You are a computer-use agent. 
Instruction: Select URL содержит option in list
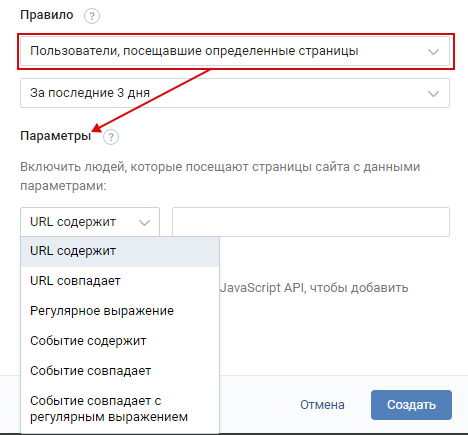pyautogui.click(x=120, y=251)
